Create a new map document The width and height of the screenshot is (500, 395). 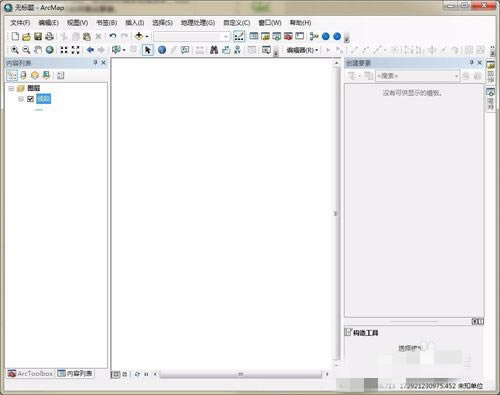[15, 36]
